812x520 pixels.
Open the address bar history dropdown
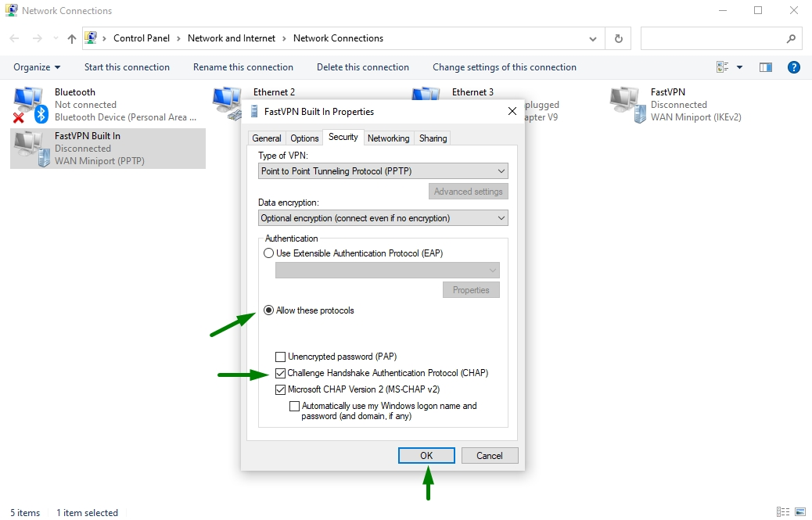(x=592, y=38)
